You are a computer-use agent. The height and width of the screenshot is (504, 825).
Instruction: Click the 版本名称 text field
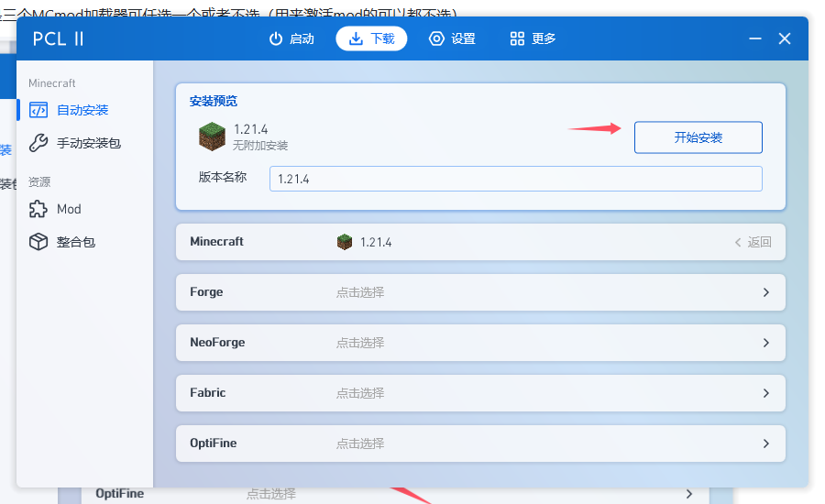coord(515,179)
